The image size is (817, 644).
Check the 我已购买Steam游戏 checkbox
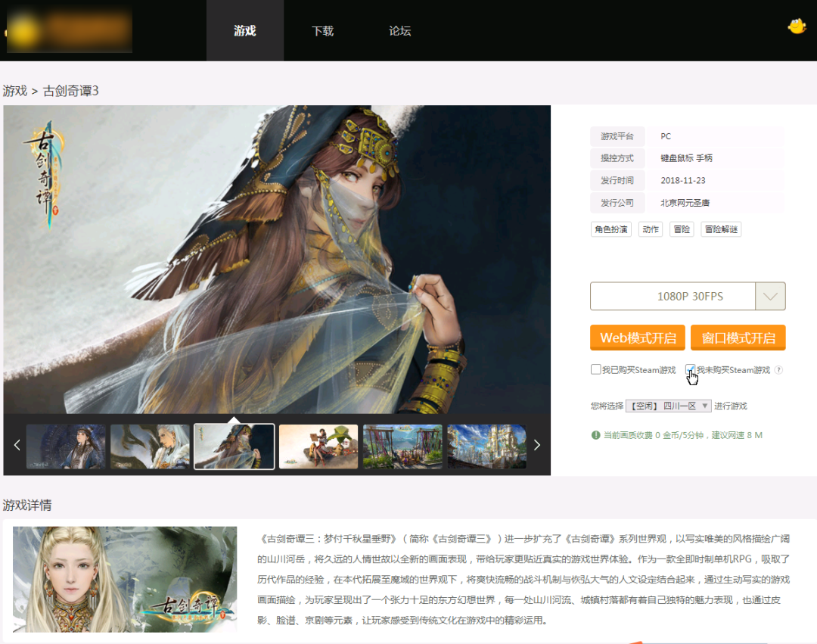click(x=595, y=369)
